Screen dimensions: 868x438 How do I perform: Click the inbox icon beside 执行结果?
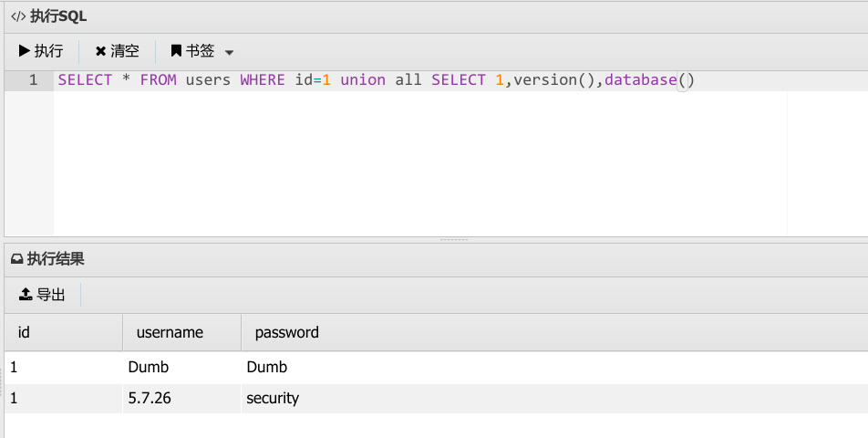[x=17, y=258]
